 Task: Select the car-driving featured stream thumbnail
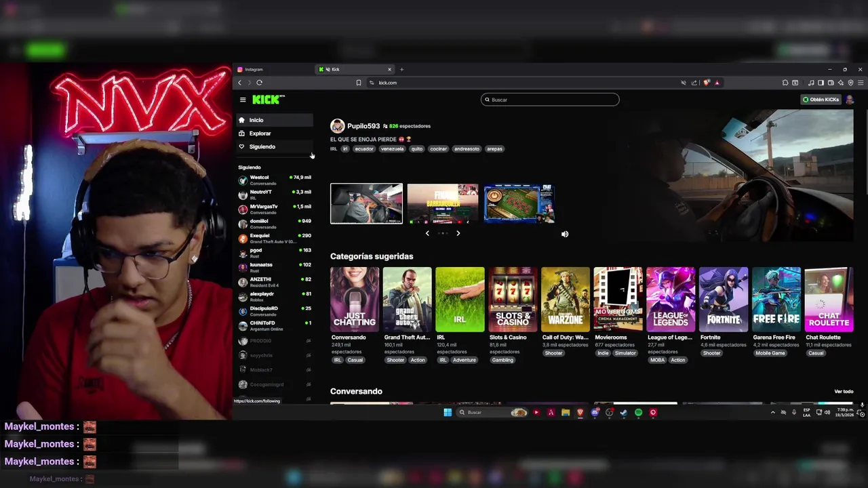tap(366, 203)
